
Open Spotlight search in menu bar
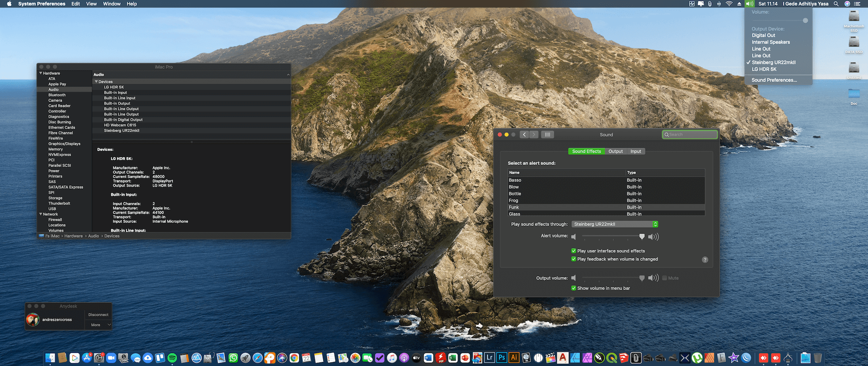point(836,4)
